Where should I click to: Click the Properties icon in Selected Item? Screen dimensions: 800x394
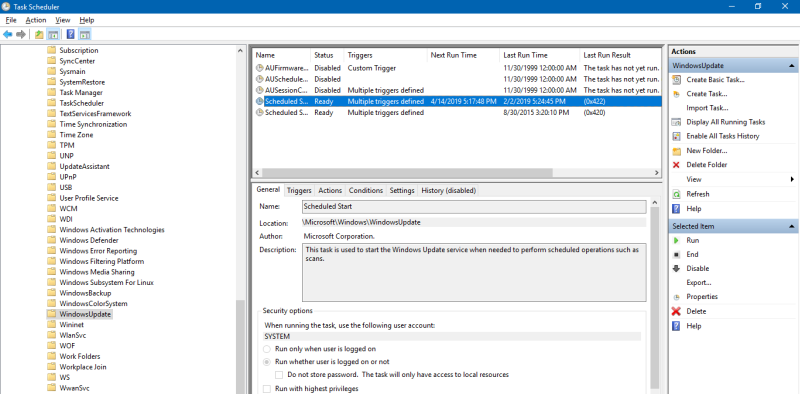[x=677, y=297]
